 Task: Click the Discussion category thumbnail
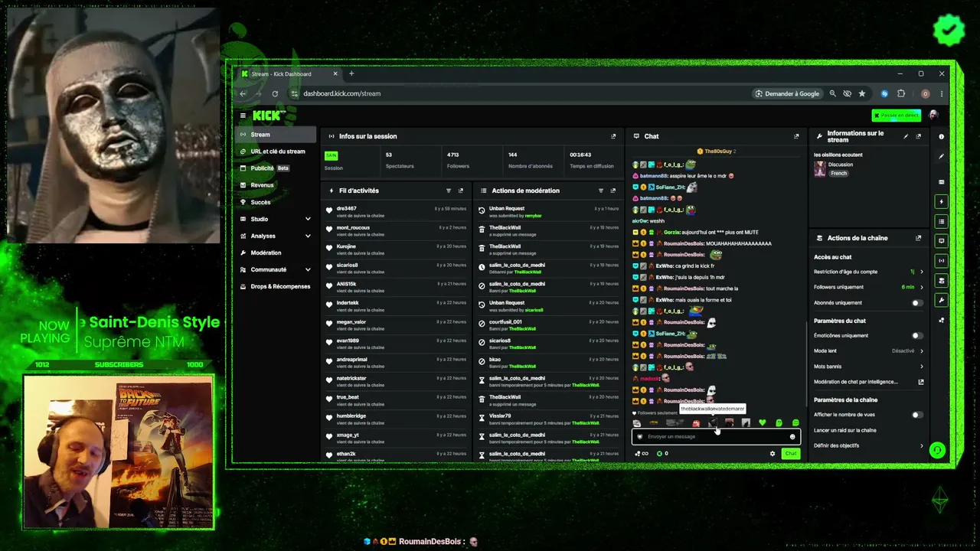(820, 169)
